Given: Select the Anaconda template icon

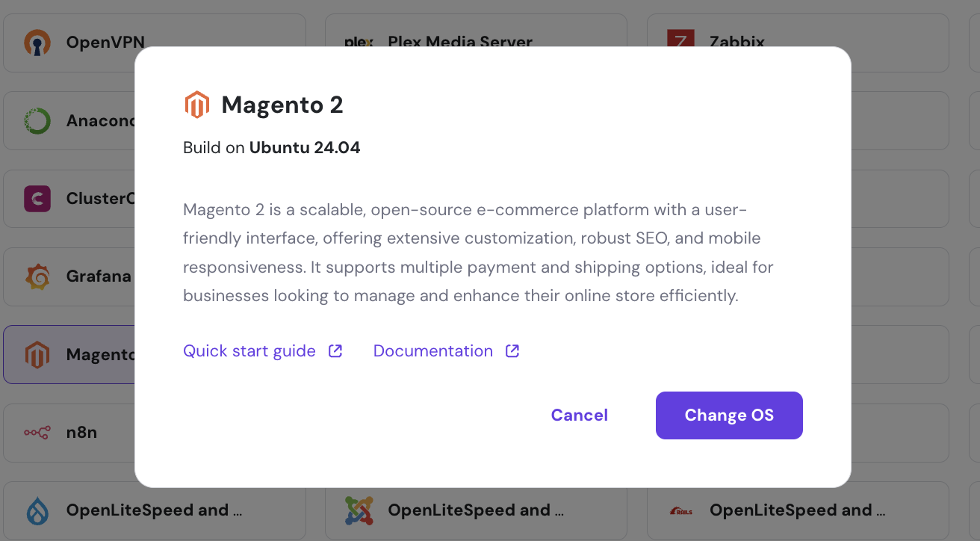Looking at the screenshot, I should coord(37,120).
